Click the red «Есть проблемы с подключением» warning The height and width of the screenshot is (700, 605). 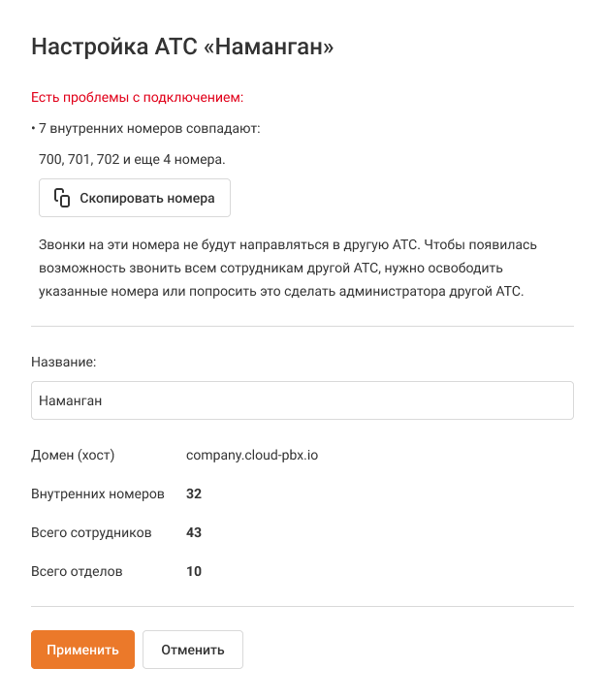[137, 98]
